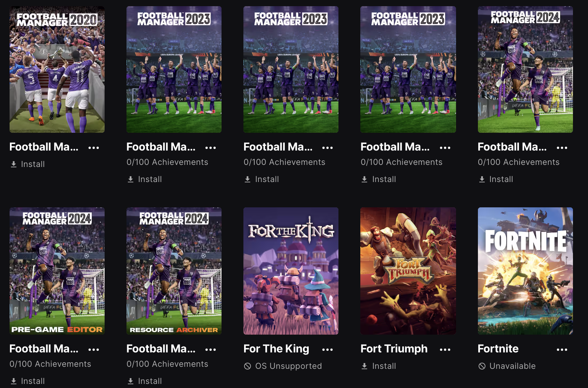588x388 pixels.
Task: Click download icon under Fort Triumph
Action: click(364, 366)
